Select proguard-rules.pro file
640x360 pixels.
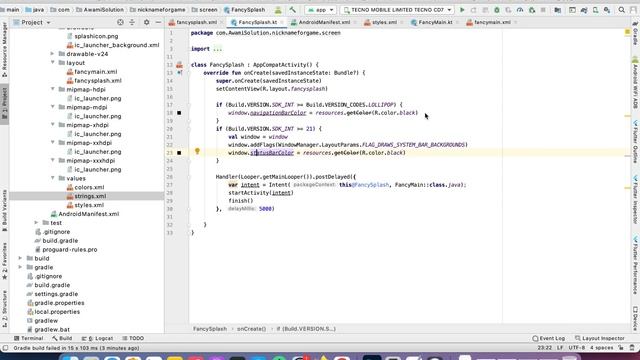(x=70, y=249)
